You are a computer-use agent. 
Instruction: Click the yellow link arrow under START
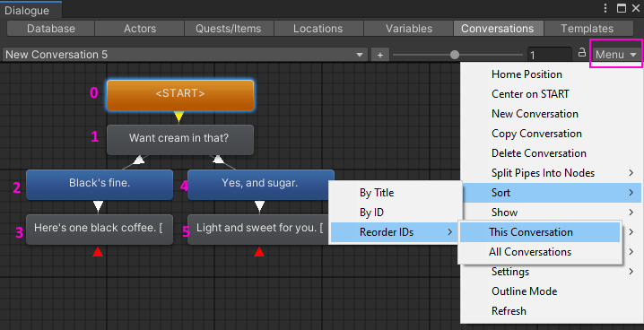(x=178, y=117)
